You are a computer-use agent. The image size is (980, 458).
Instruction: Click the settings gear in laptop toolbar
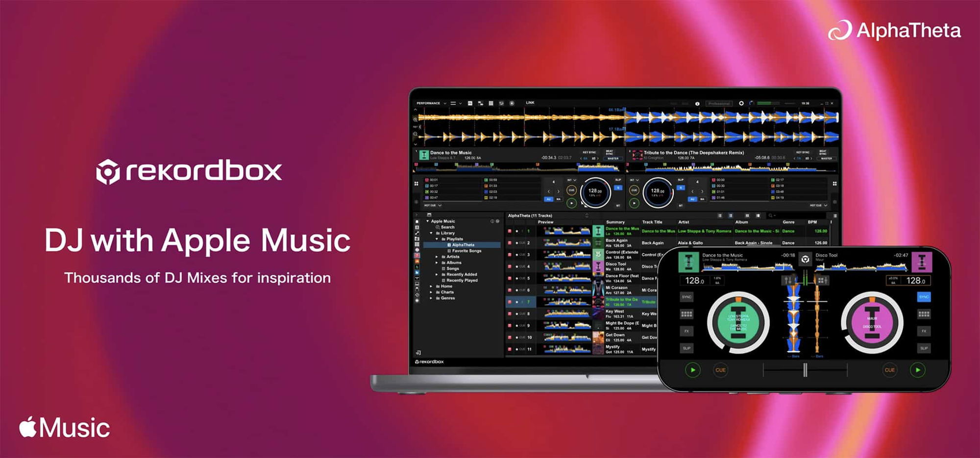click(x=741, y=103)
